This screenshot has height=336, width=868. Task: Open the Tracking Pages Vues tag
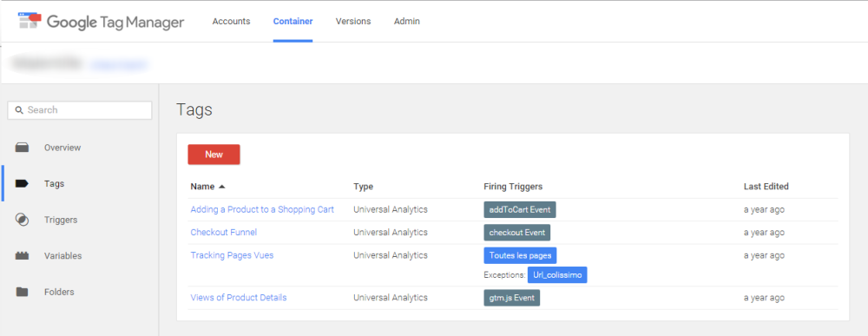coord(232,255)
